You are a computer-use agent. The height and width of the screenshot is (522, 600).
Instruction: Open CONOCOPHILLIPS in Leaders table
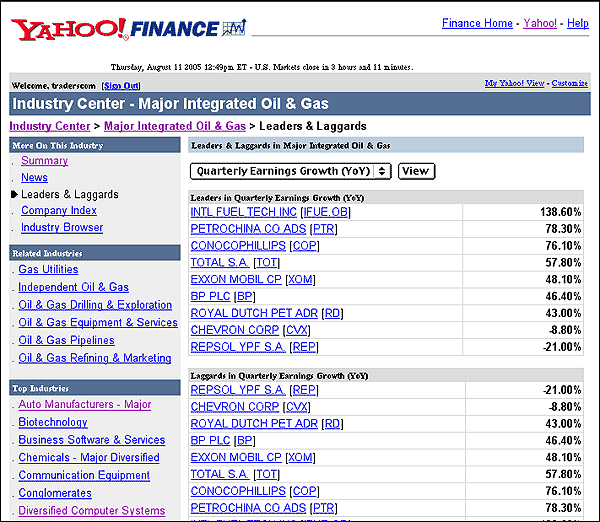(238, 245)
